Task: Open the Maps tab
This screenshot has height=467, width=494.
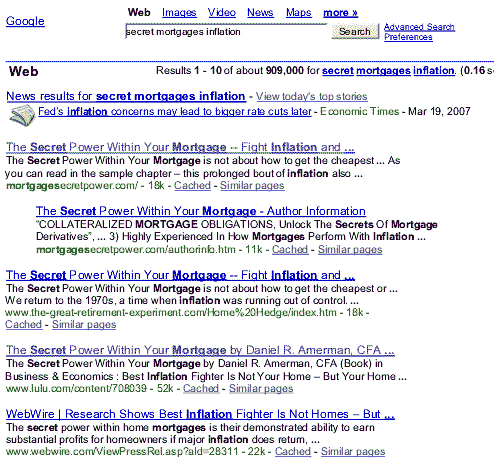Action: [x=298, y=13]
